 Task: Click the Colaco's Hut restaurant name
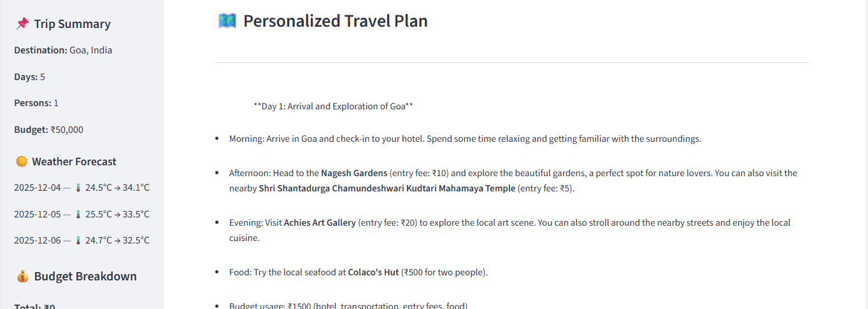[374, 272]
